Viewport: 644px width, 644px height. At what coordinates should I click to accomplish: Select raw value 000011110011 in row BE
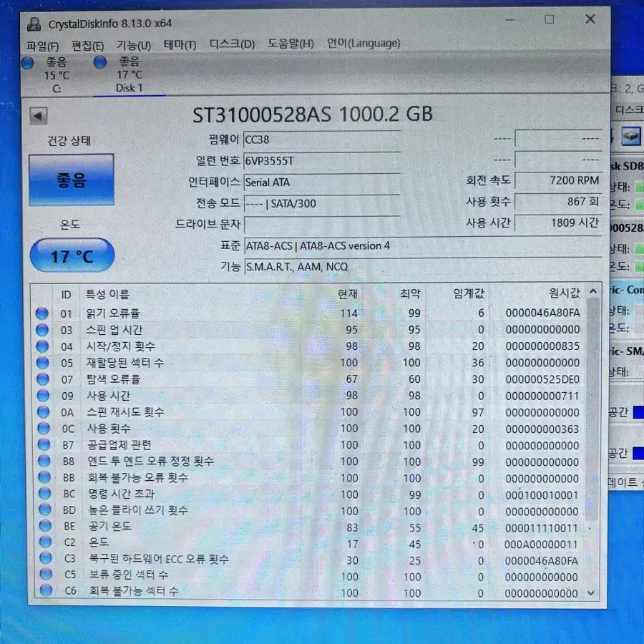[x=542, y=528]
